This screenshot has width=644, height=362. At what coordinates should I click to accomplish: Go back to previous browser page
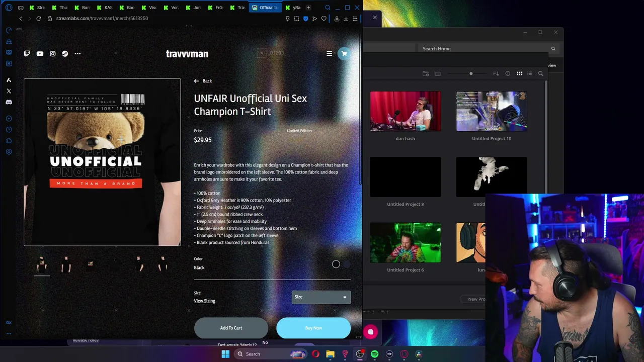(x=21, y=19)
